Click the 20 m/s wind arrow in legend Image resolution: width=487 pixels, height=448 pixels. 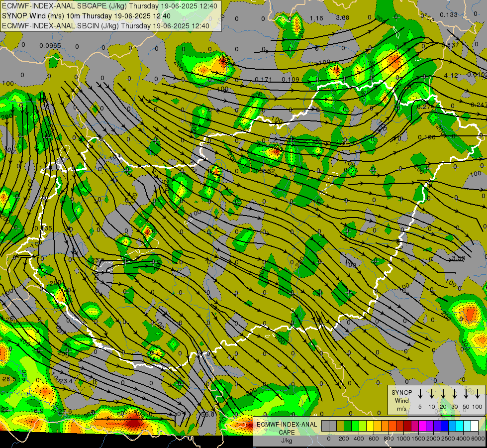click(443, 393)
